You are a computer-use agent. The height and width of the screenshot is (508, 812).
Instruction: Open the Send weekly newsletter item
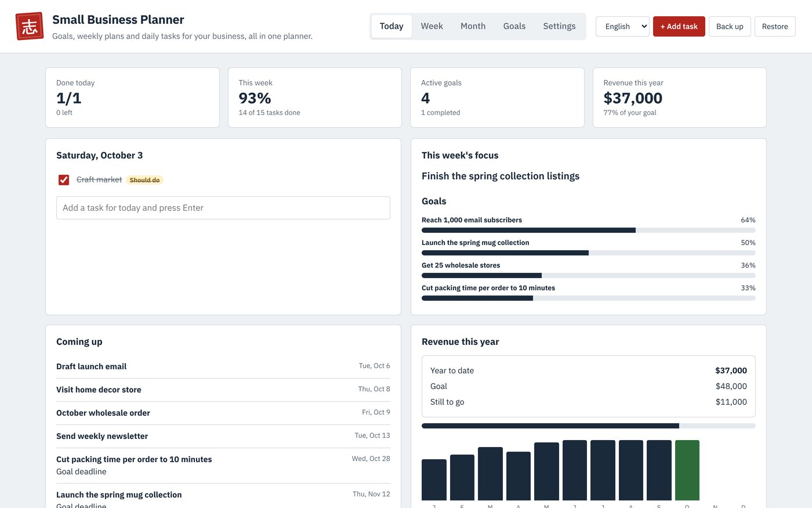[x=223, y=436]
